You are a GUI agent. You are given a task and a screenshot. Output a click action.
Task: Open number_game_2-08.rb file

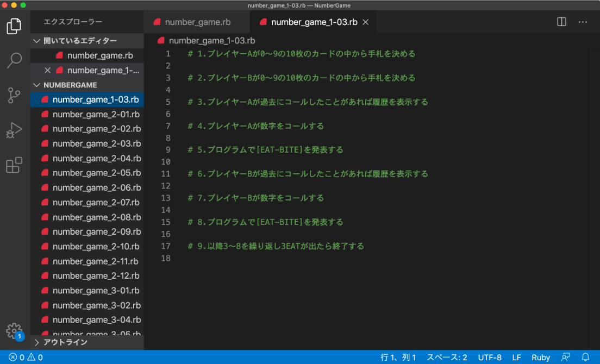(x=87, y=217)
